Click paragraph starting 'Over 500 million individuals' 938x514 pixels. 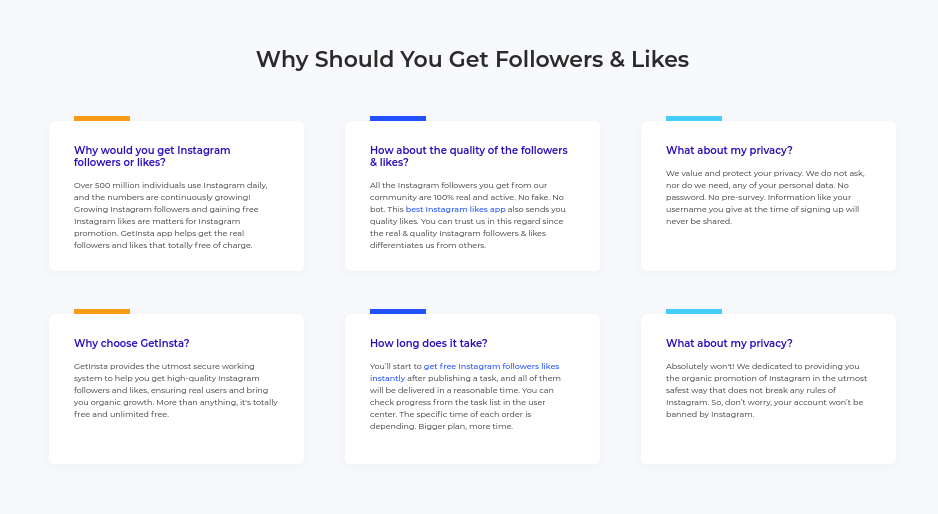click(170, 215)
